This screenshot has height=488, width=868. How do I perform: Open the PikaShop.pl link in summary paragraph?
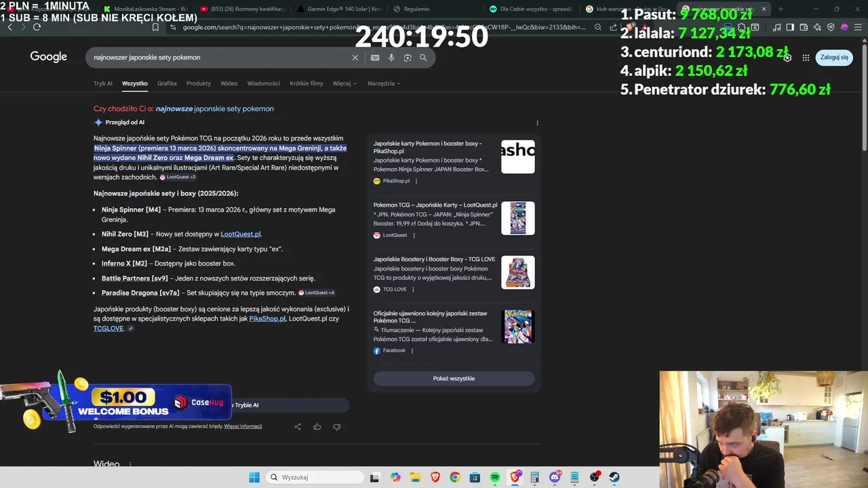pyautogui.click(x=267, y=319)
